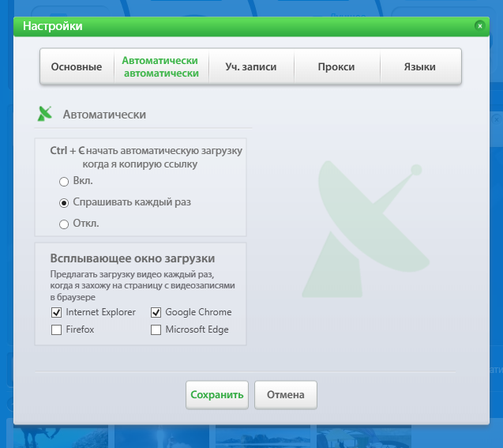Image resolution: width=503 pixels, height=448 pixels.
Task: Select the Откл. radio button
Action: click(x=65, y=224)
